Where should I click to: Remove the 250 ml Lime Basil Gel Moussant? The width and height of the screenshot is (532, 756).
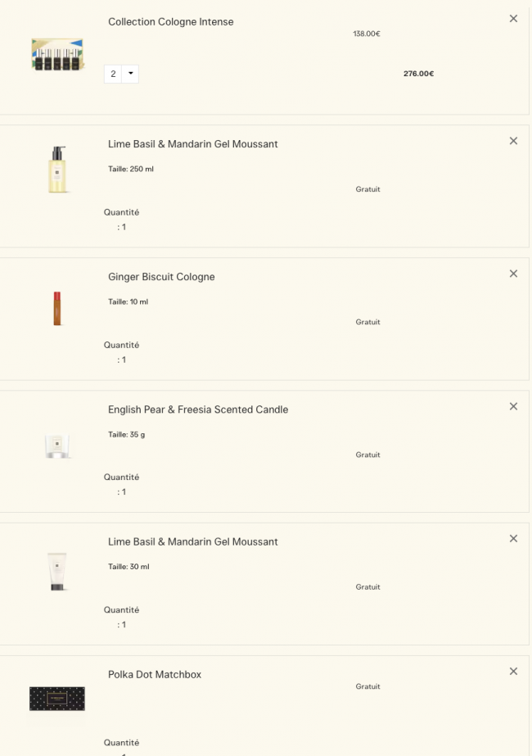point(513,141)
